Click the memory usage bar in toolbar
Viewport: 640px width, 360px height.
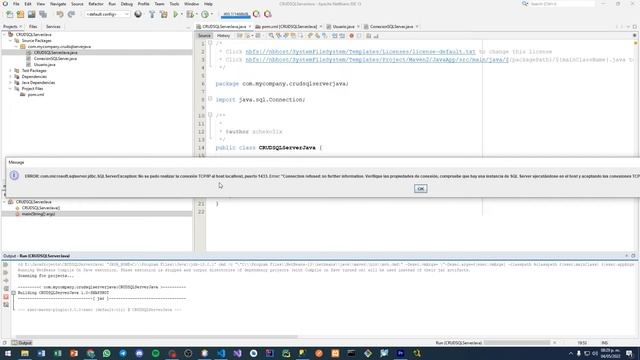point(236,15)
